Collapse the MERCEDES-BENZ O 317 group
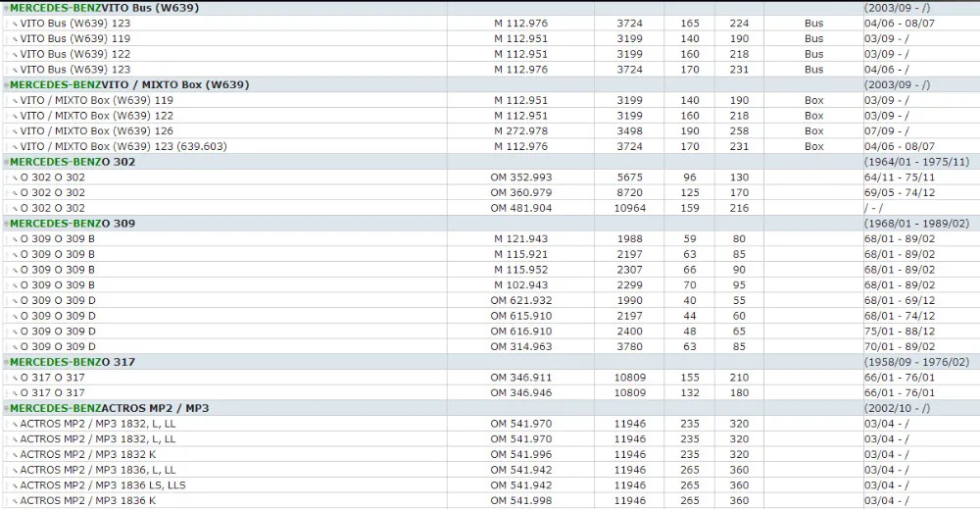 click(x=6, y=362)
